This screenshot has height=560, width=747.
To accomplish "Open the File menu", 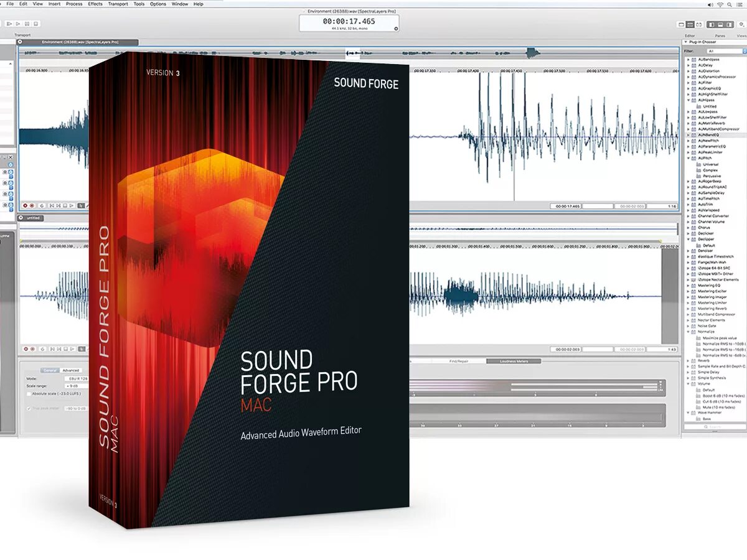I will point(10,4).
